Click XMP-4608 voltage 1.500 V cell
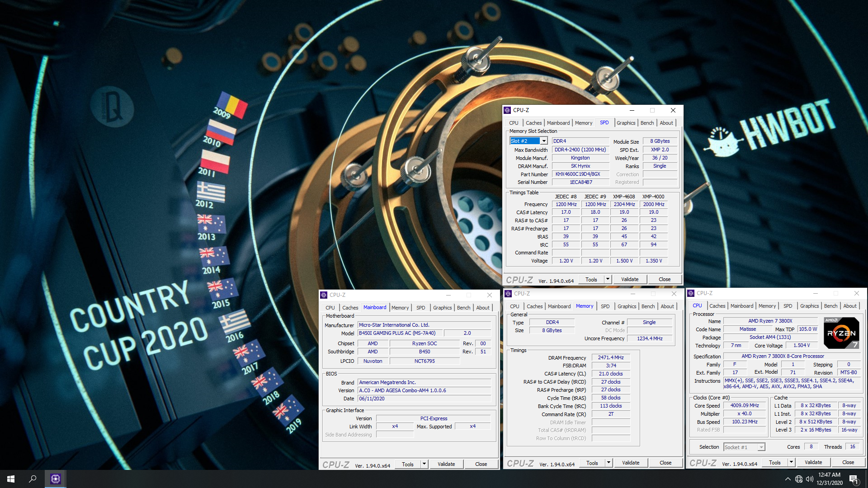 pos(624,261)
